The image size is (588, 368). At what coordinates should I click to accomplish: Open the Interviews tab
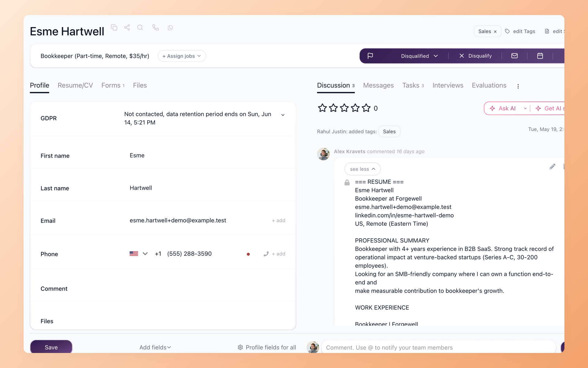click(x=448, y=85)
